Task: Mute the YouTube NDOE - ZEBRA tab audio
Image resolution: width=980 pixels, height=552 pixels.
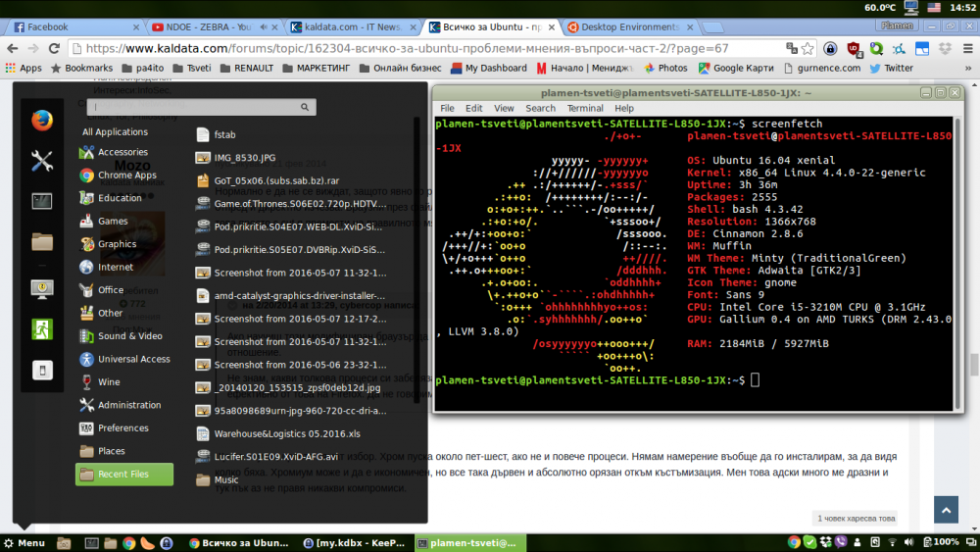Action: click(x=263, y=26)
